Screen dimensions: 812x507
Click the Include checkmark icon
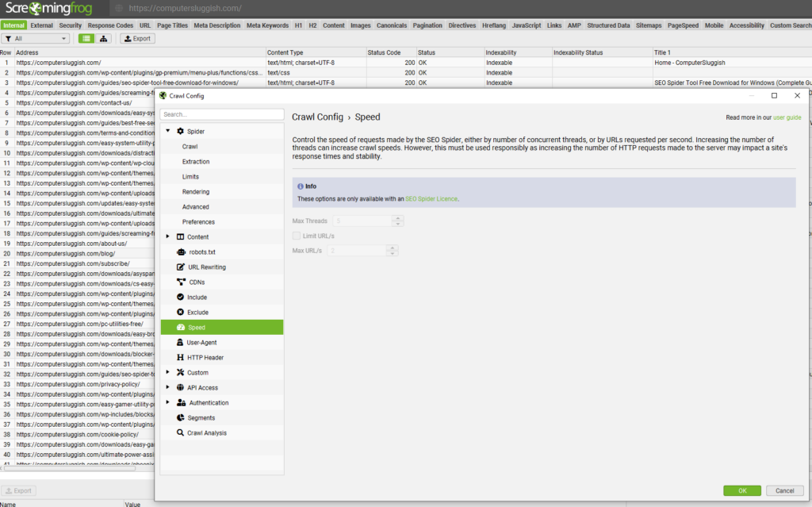(180, 297)
